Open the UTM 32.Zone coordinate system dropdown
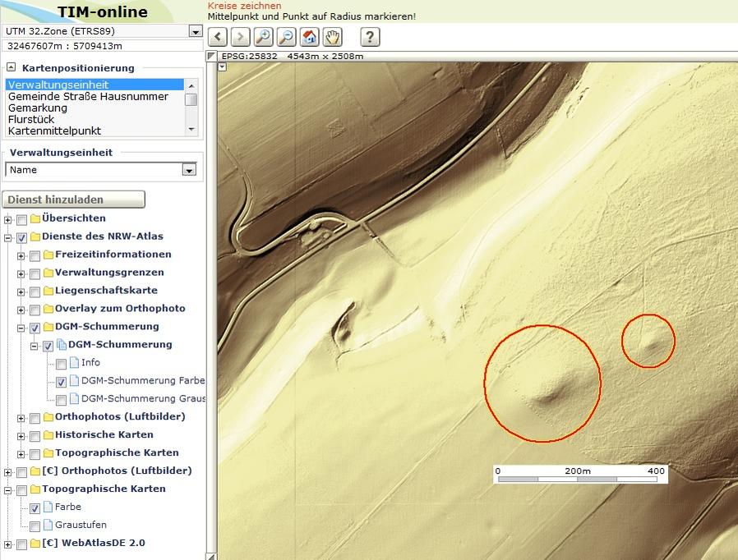 (x=195, y=31)
